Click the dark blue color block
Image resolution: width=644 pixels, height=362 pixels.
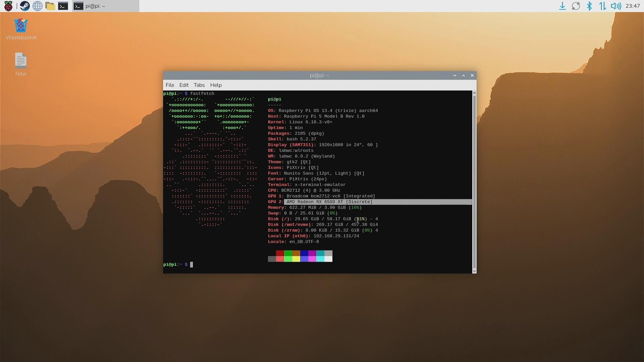coord(304,253)
